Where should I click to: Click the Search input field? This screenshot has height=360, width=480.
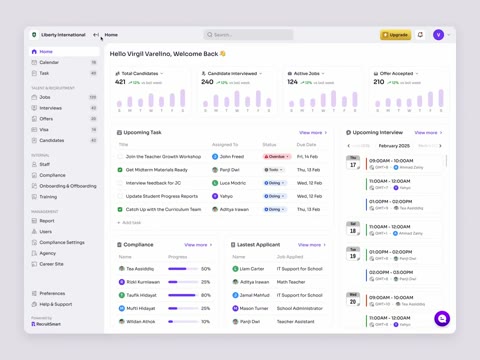pyautogui.click(x=248, y=35)
